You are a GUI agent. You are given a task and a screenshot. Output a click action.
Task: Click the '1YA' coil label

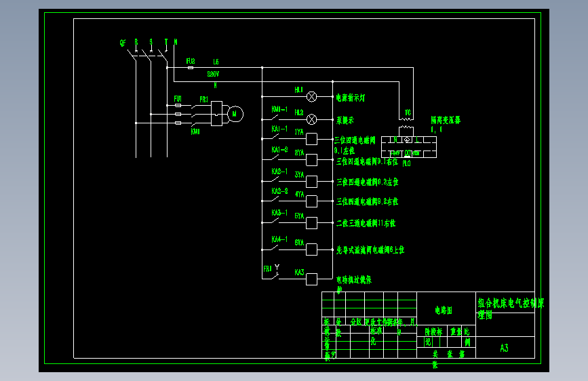[x=299, y=132]
